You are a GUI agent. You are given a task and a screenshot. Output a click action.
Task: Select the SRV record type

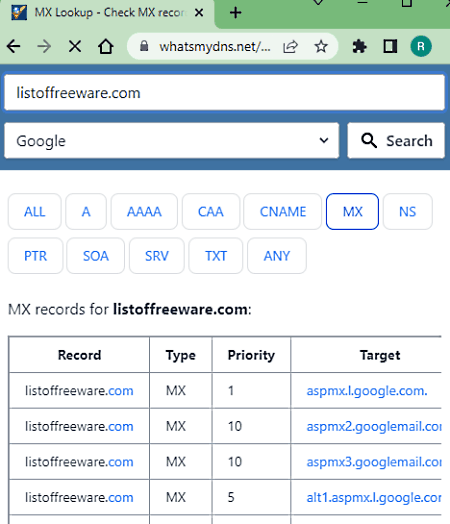[x=157, y=256]
